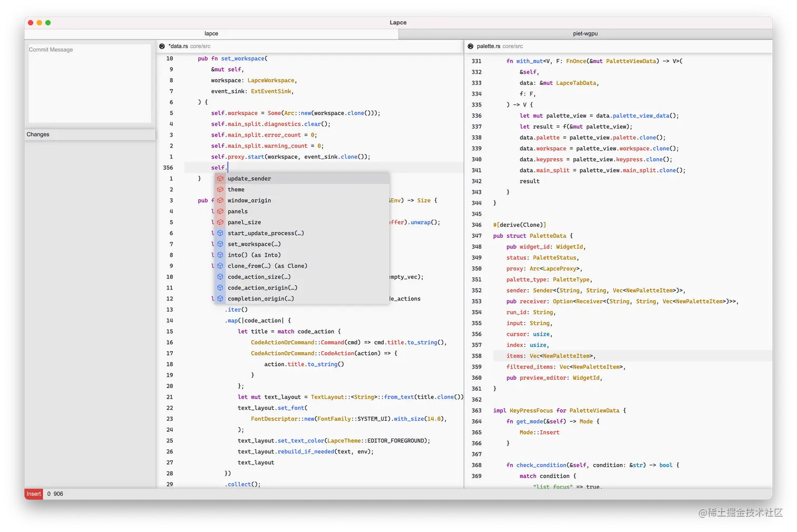Click 'items: Vec<NewPaletteItem>' line in palette.rs
Screen dimensions: 797x532
click(x=551, y=356)
